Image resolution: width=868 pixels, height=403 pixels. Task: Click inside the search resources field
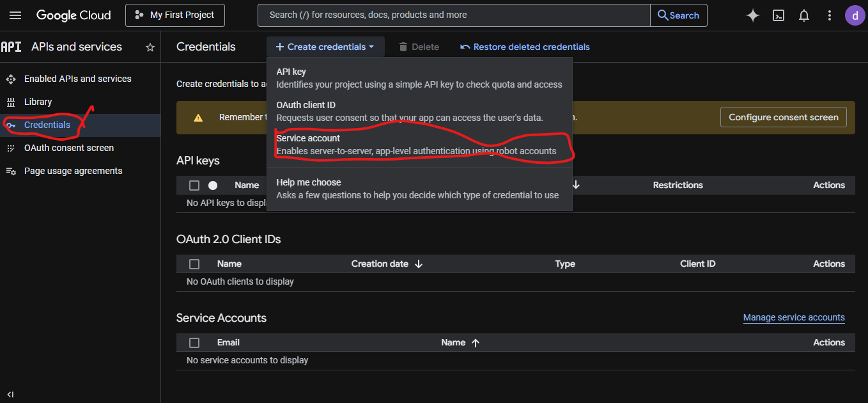(x=453, y=15)
